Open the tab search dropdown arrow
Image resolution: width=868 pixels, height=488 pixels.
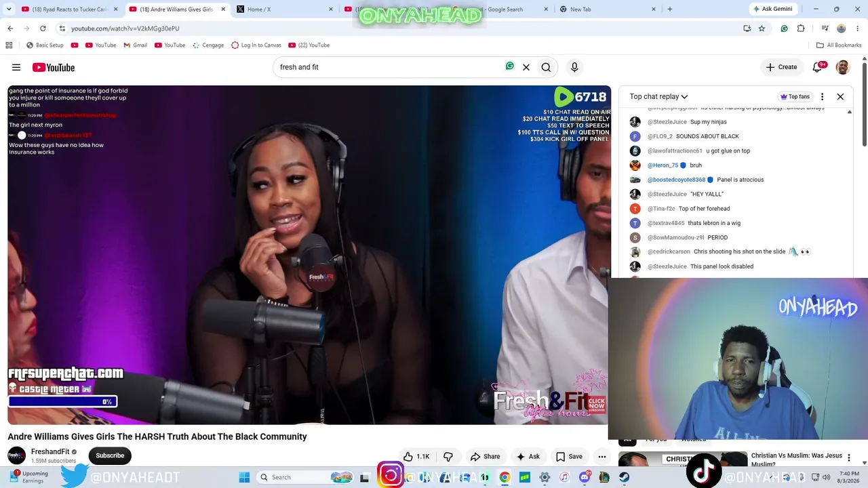(9, 9)
